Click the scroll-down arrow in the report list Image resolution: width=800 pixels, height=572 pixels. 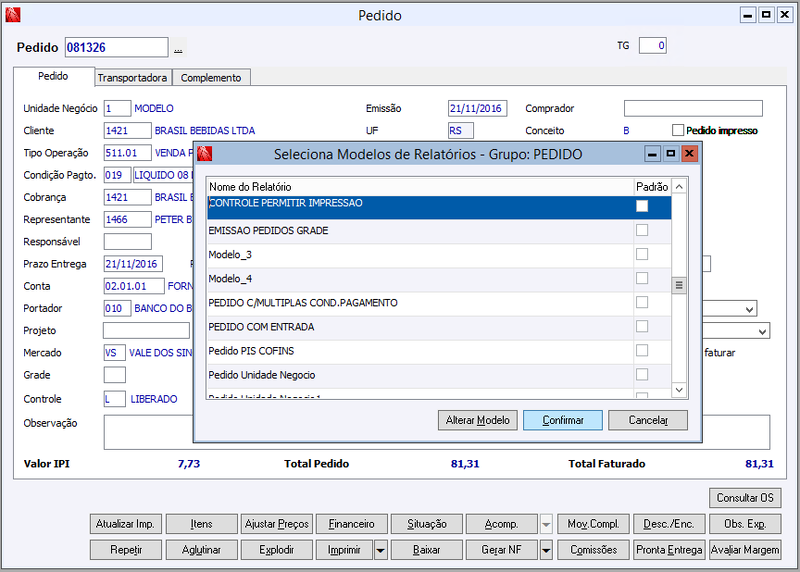[x=679, y=390]
